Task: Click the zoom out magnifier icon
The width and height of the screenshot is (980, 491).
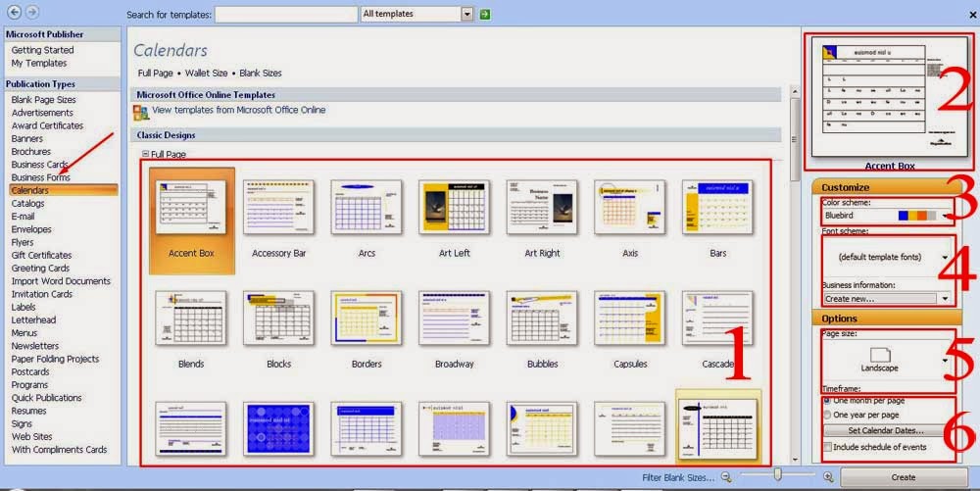Action: point(725,476)
